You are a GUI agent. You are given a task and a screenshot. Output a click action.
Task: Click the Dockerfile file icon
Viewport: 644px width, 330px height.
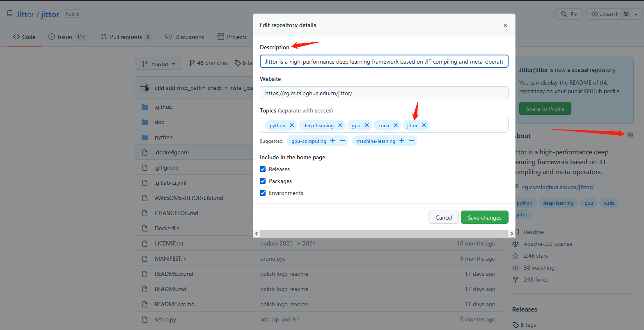click(145, 229)
